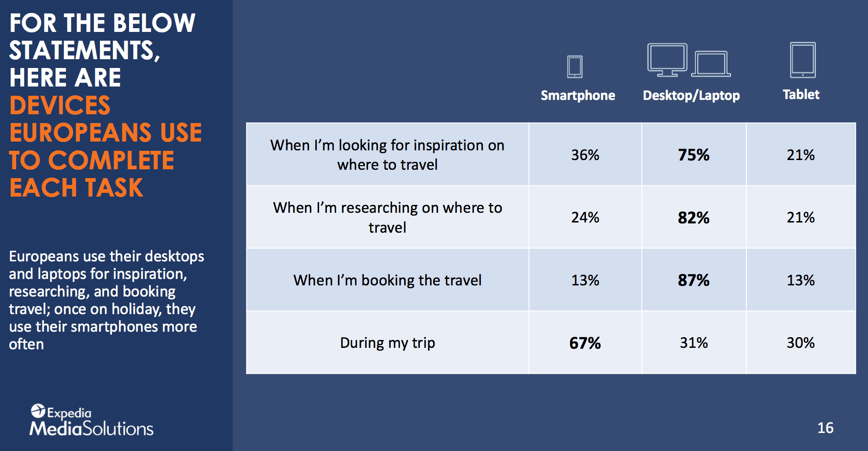
Task: Click the desktop monitor icon
Action: coord(667,60)
